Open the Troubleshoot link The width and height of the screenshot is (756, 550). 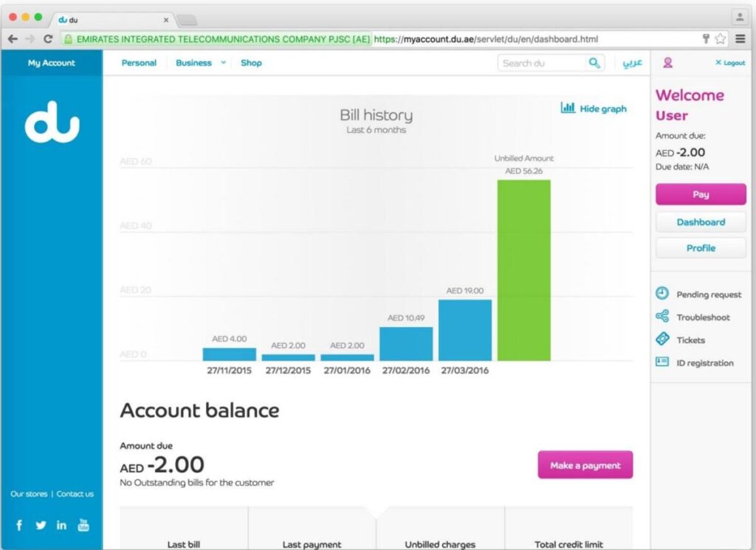click(x=702, y=317)
